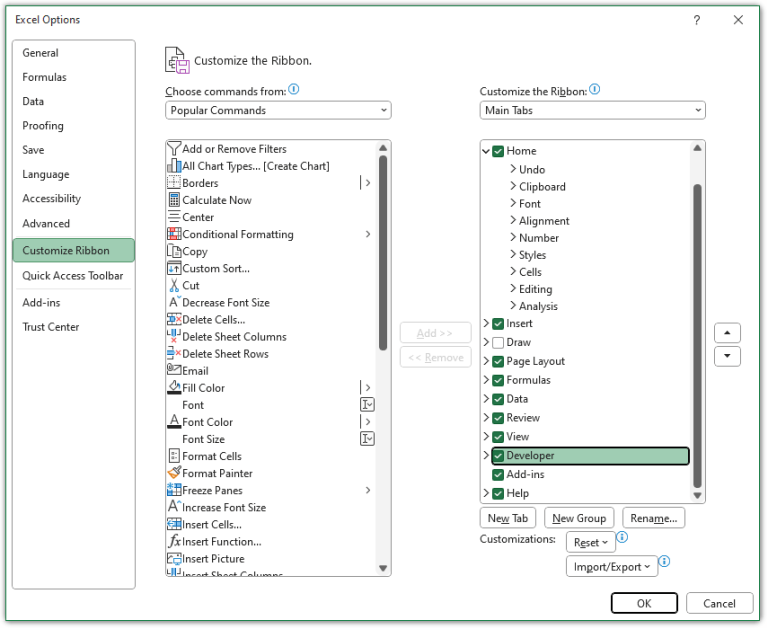Click the Insert Cells icon
The image size is (768, 629).
(174, 524)
